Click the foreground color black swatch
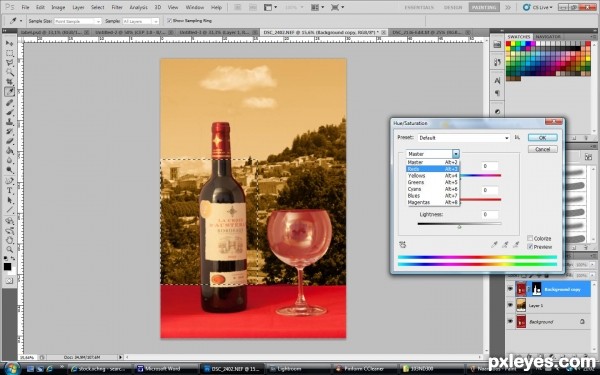This screenshot has height=375, width=600. [7, 266]
